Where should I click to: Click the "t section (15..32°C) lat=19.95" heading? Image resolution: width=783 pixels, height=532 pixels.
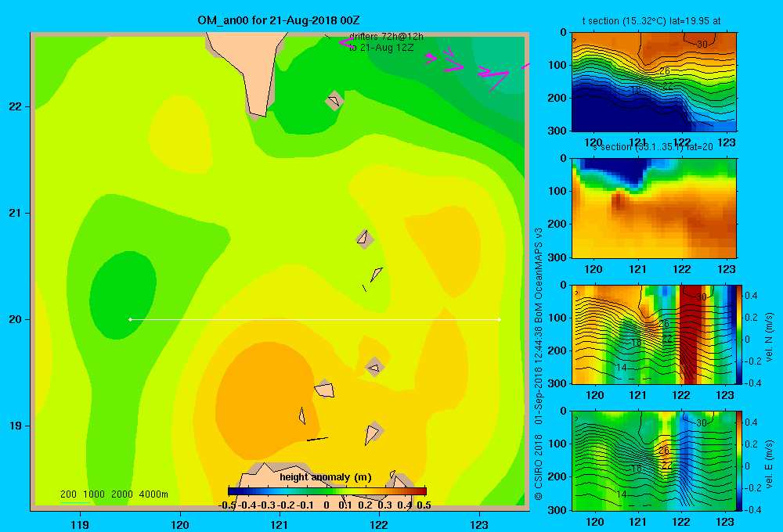pos(651,21)
